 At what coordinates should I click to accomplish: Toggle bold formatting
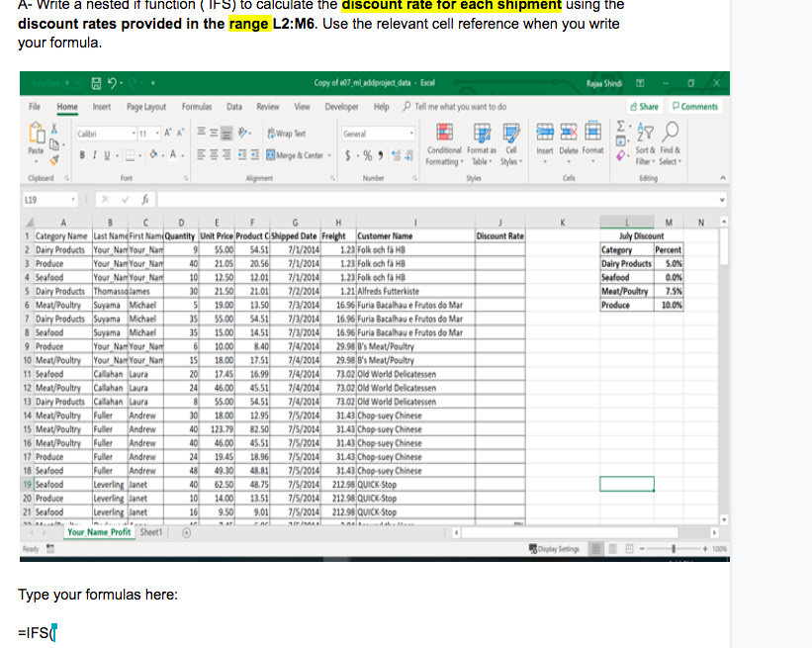pyautogui.click(x=81, y=153)
